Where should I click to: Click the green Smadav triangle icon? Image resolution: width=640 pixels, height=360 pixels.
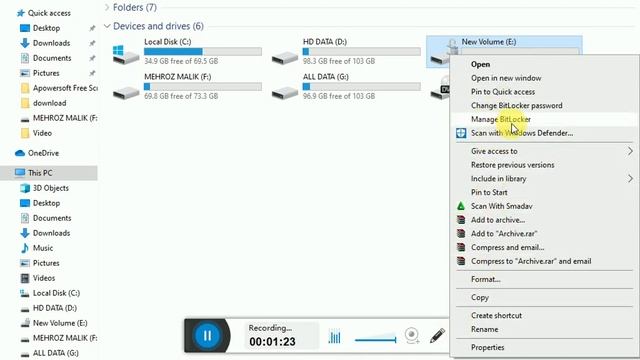click(461, 206)
